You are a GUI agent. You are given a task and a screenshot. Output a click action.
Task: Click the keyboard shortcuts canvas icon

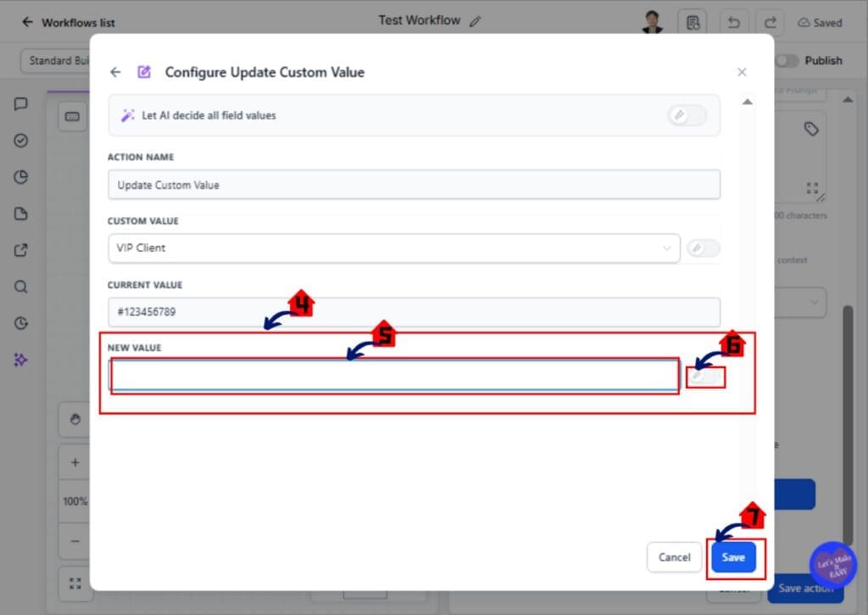(73, 116)
